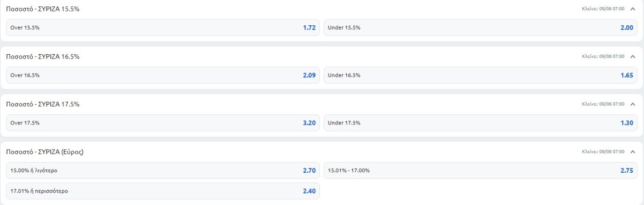Viewport: 644px width, 205px height.
Task: Click the Ποσοστό - ΣΥΡΙΖΑ 17.5% header title
Action: point(42,104)
